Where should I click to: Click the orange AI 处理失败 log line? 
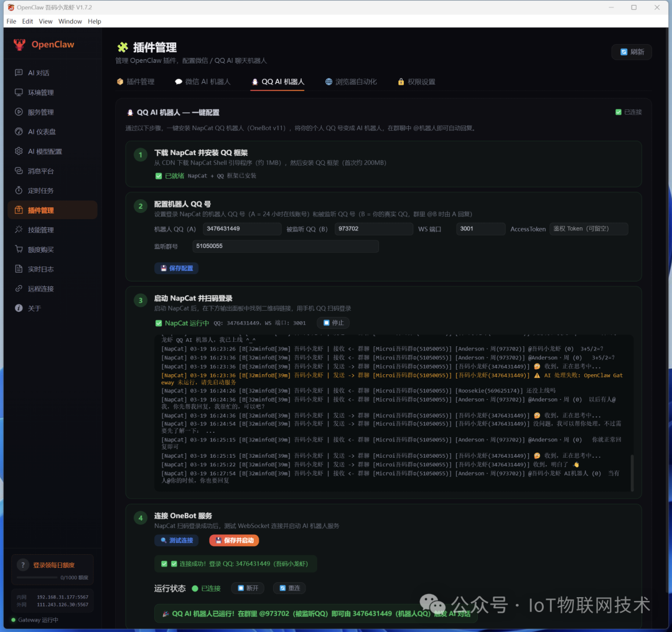point(392,379)
